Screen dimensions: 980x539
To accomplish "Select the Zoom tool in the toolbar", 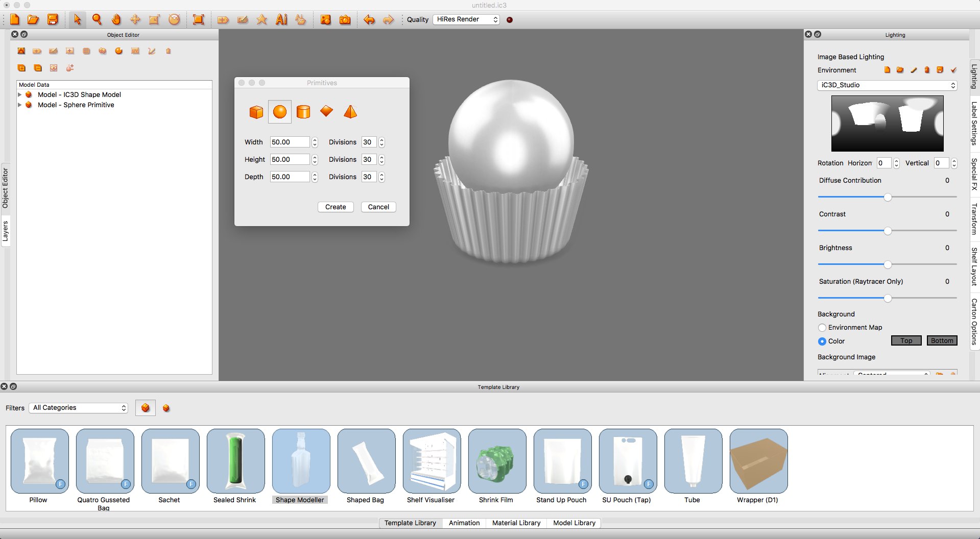I will pyautogui.click(x=97, y=19).
